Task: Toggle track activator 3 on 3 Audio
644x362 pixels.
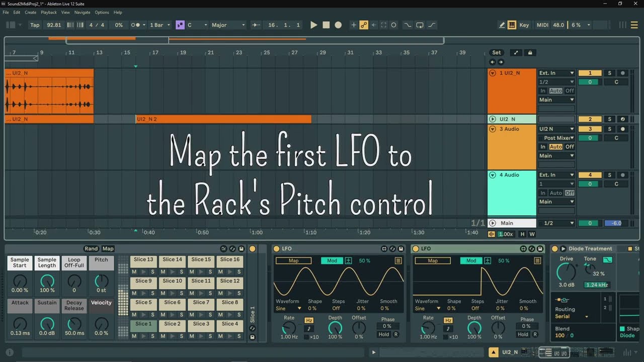Action: coord(590,129)
